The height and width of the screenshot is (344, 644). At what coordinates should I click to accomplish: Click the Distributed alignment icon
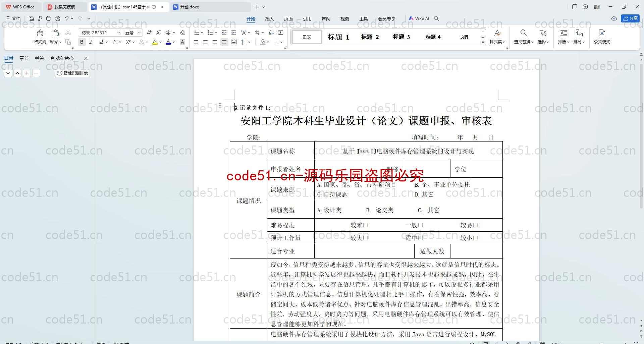(x=234, y=42)
